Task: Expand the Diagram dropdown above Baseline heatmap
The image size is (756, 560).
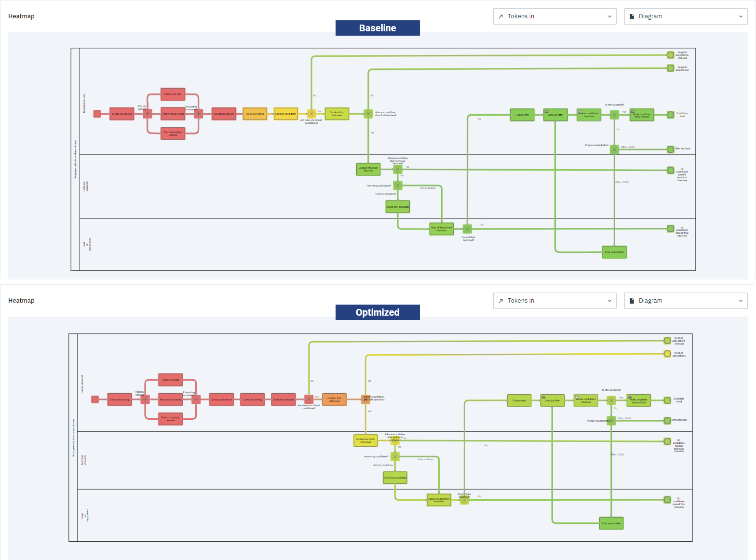Action: 686,16
